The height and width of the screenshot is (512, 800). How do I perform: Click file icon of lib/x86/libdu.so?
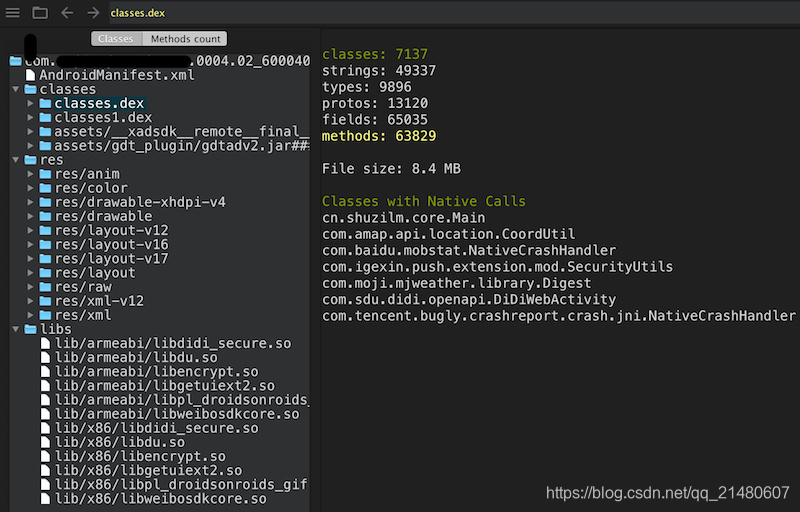pyautogui.click(x=45, y=442)
